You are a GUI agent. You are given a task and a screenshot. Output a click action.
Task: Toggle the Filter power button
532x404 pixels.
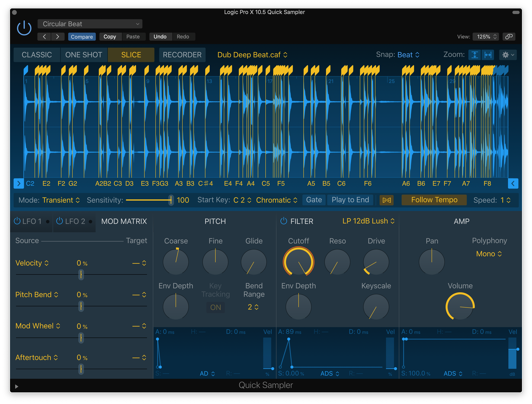[x=284, y=221]
